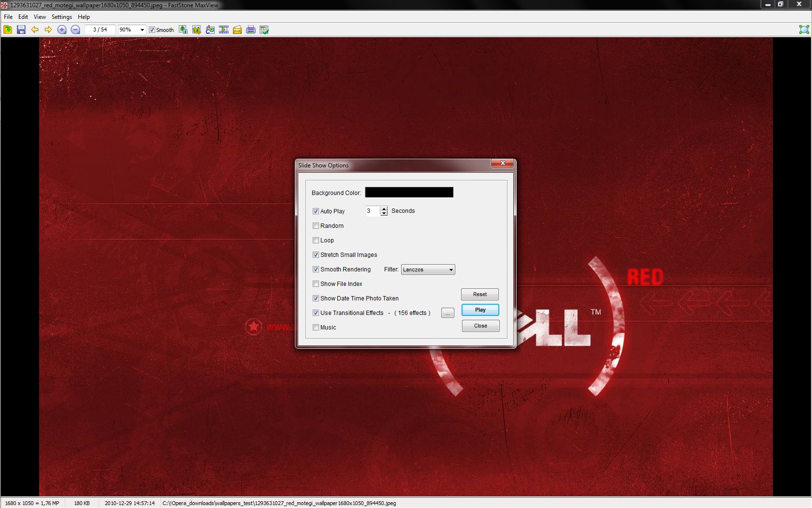Viewport: 812px width, 508px height.
Task: Click the 180 KB file size status
Action: (82, 503)
